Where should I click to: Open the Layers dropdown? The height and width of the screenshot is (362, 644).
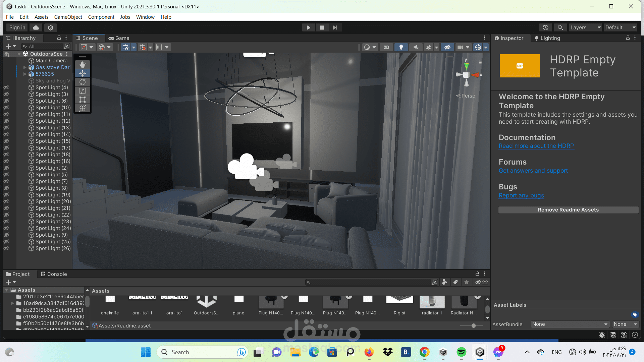[x=585, y=27]
